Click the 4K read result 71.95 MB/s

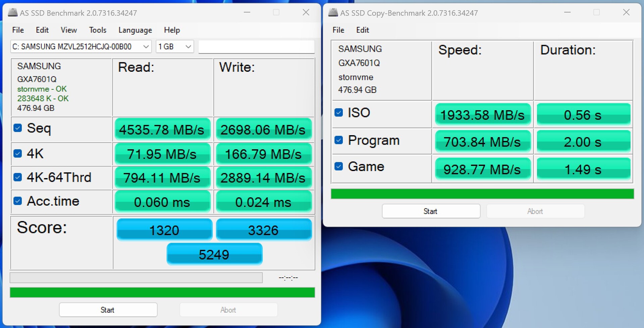(x=163, y=154)
